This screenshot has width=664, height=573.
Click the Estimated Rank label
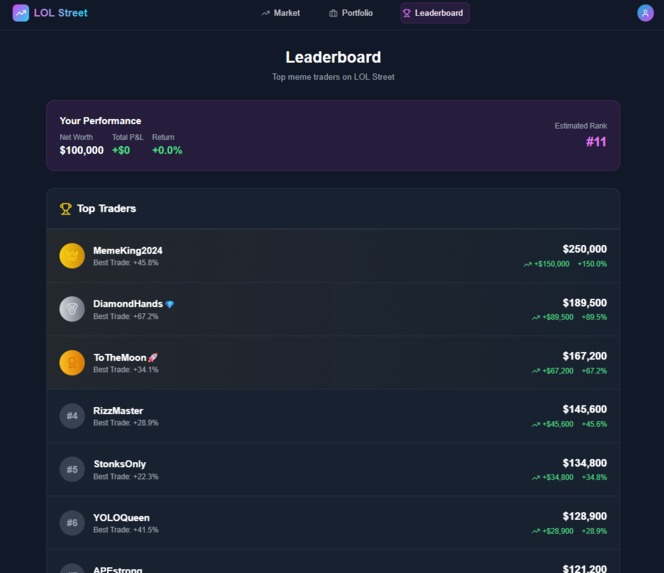581,126
